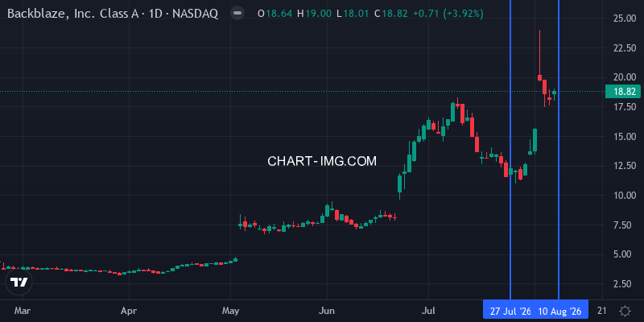The width and height of the screenshot is (644, 322).
Task: Click the 25.00 price axis label
Action: pyautogui.click(x=625, y=19)
